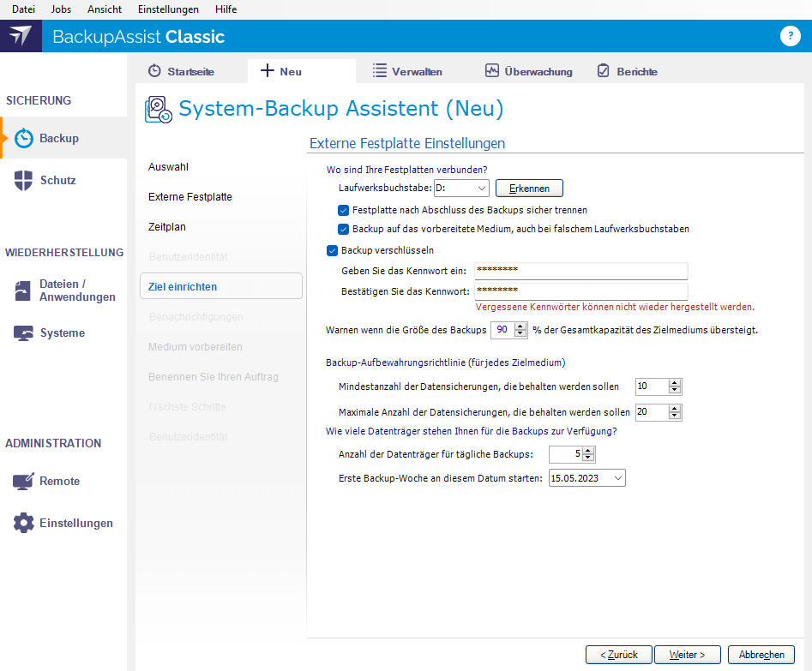Switch to the Überwachung tab
Screen dimensions: 812x671
(x=528, y=71)
